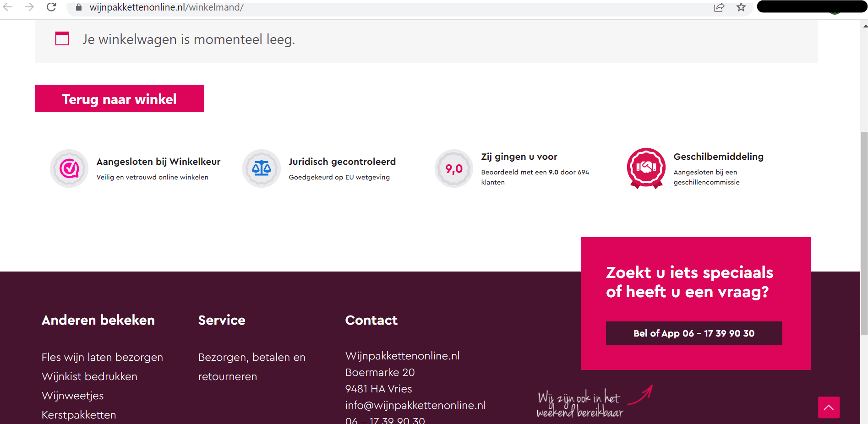Click the info@wijnpakkettenonline.nl email link
Viewport: 868px width, 424px height.
coord(415,405)
